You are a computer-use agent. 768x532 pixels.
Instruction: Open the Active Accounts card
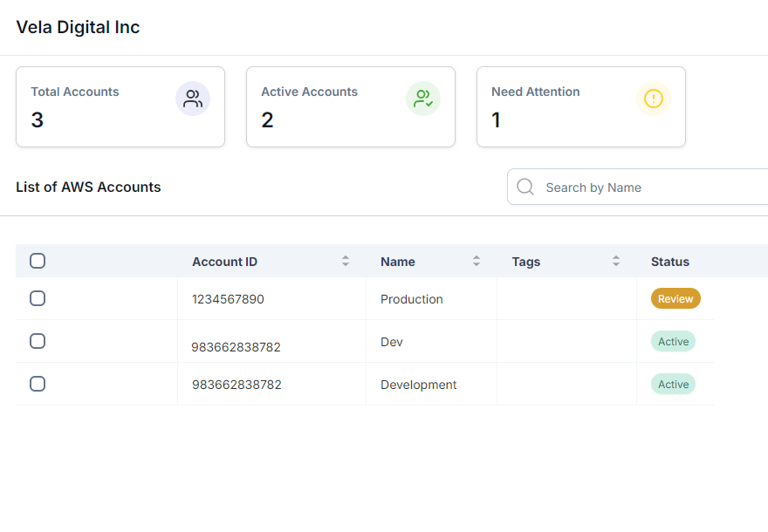351,106
